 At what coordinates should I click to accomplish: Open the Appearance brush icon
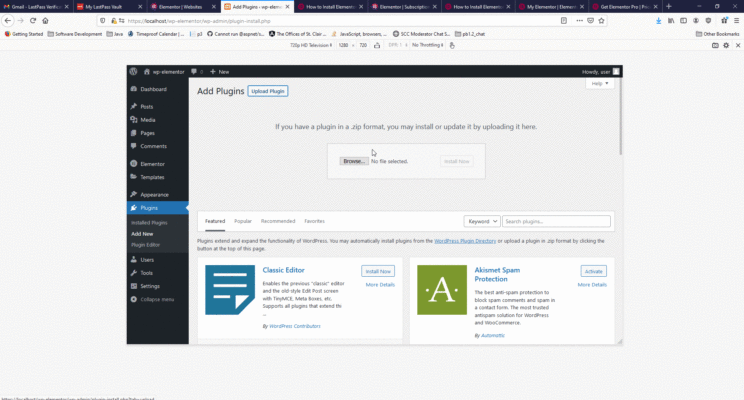[133, 194]
